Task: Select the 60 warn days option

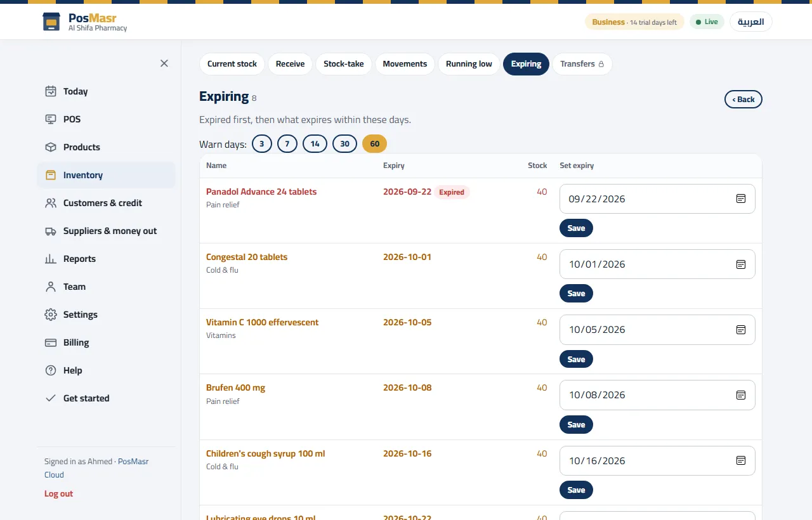Action: click(374, 144)
